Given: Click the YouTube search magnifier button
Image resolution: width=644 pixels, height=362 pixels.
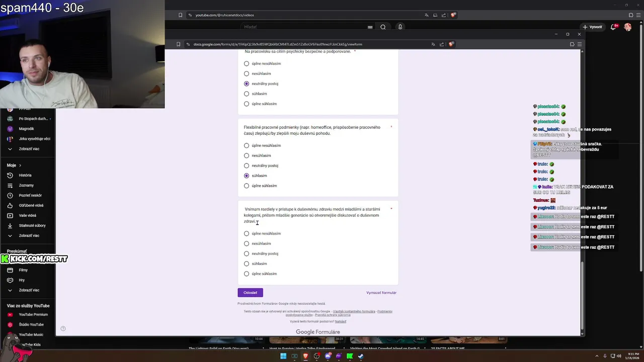Looking at the screenshot, I should pyautogui.click(x=383, y=27).
